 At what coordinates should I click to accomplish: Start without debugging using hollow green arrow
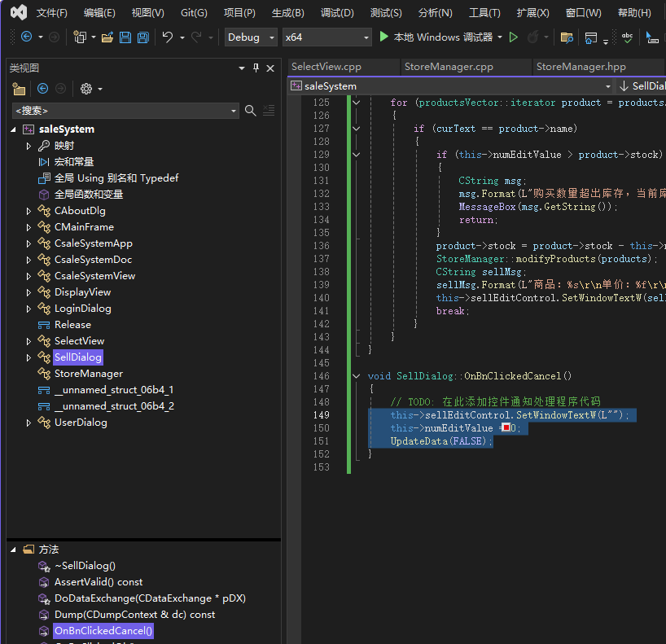(513, 37)
